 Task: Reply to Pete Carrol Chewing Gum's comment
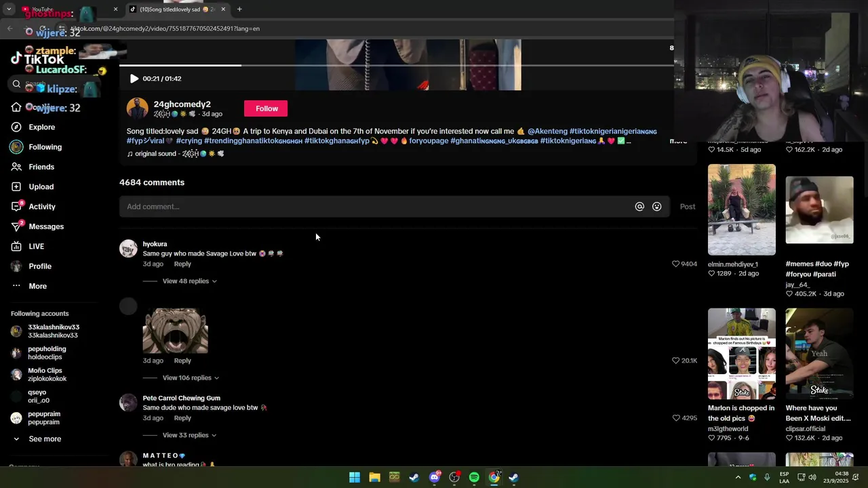point(182,418)
